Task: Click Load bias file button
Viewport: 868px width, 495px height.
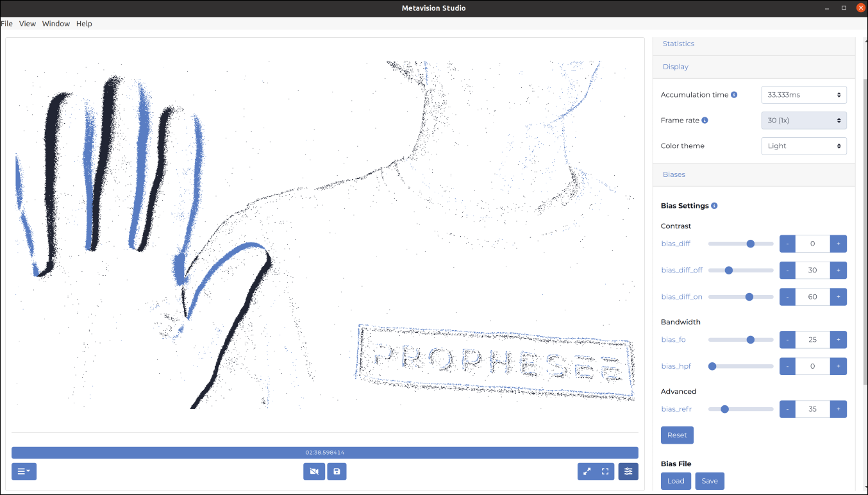Action: click(x=676, y=481)
